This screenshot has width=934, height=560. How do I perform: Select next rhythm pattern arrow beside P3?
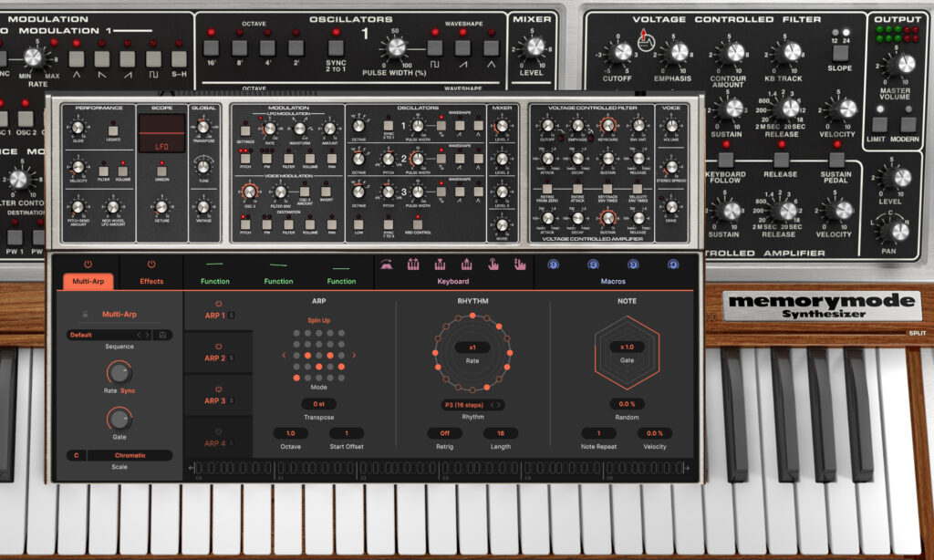click(x=499, y=405)
